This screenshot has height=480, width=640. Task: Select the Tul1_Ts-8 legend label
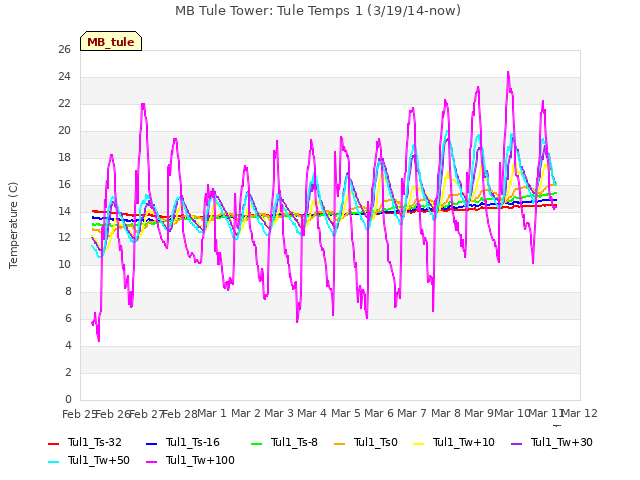[x=294, y=442]
